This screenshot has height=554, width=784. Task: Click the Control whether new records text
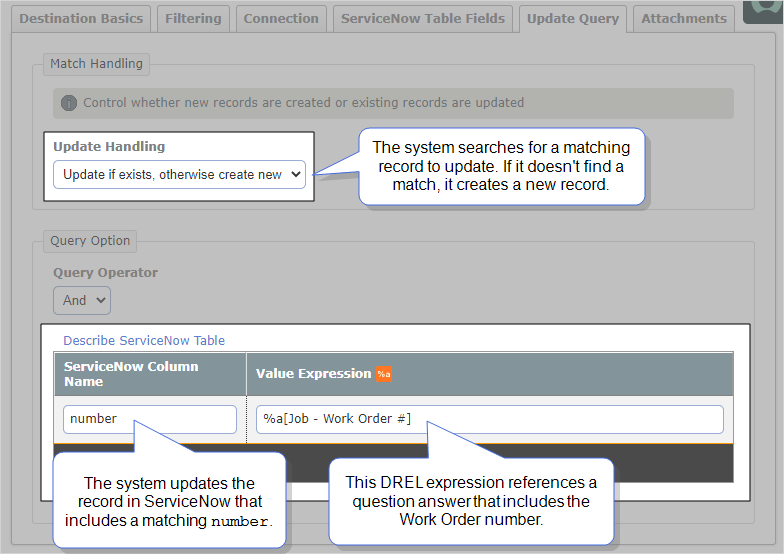[304, 103]
